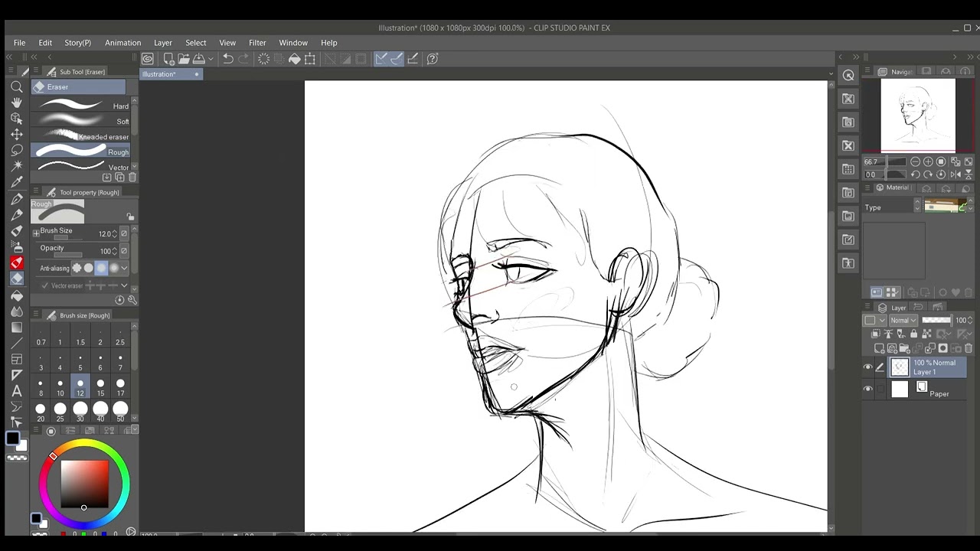Open the Layer menu
This screenshot has height=551, width=980.
pyautogui.click(x=163, y=43)
